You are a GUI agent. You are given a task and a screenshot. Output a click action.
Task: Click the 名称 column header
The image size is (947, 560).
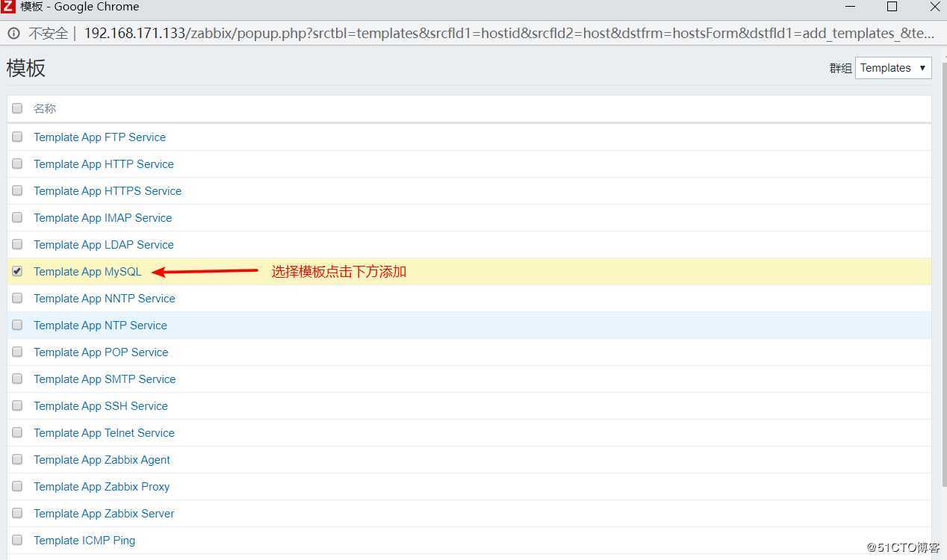coord(45,108)
